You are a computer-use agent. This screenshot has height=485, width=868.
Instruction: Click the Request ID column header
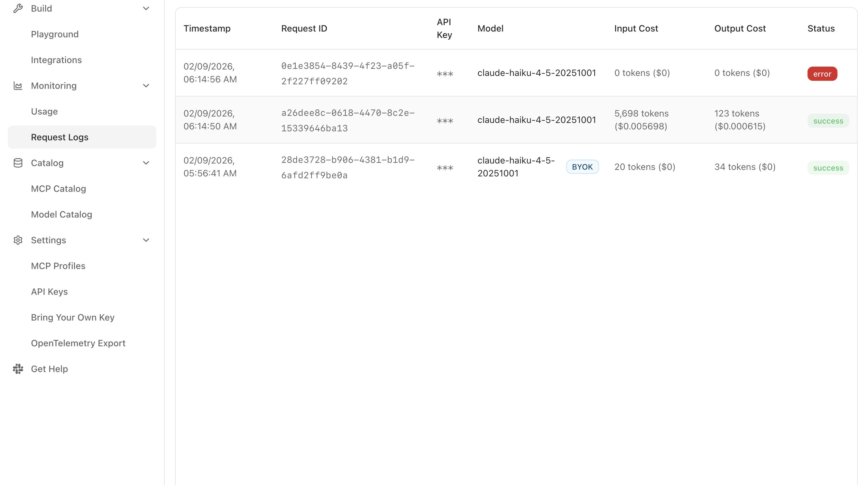304,28
